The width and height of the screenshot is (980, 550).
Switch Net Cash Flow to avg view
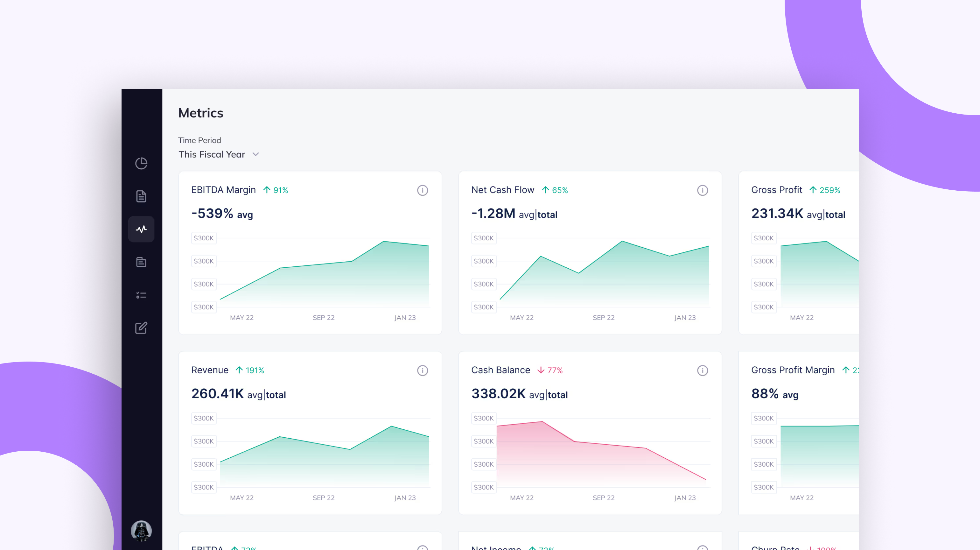coord(526,215)
